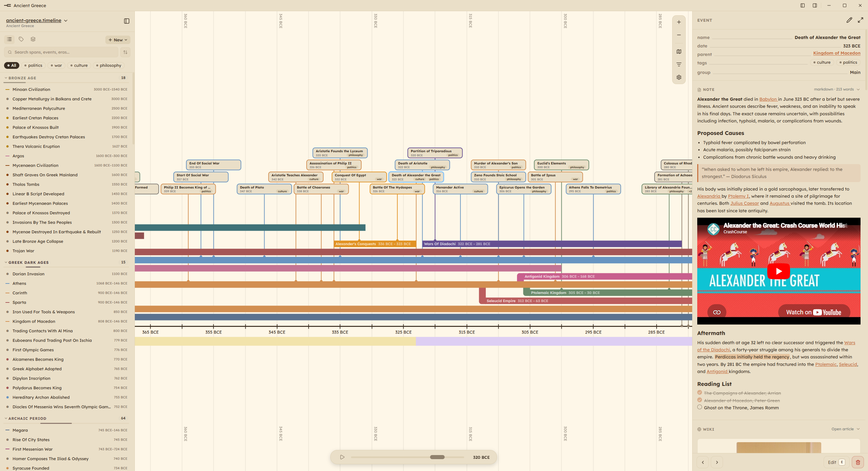Select the politics tag in event details
This screenshot has width=868, height=471.
tap(848, 62)
